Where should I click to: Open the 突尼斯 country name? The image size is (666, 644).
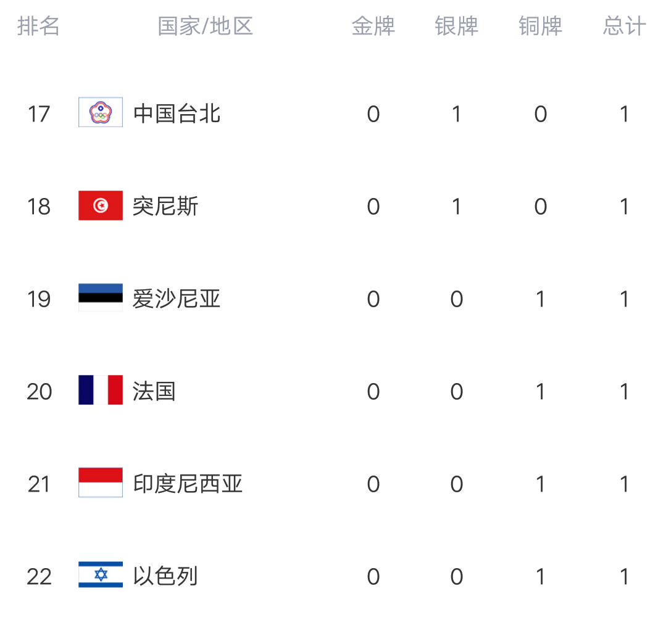165,206
